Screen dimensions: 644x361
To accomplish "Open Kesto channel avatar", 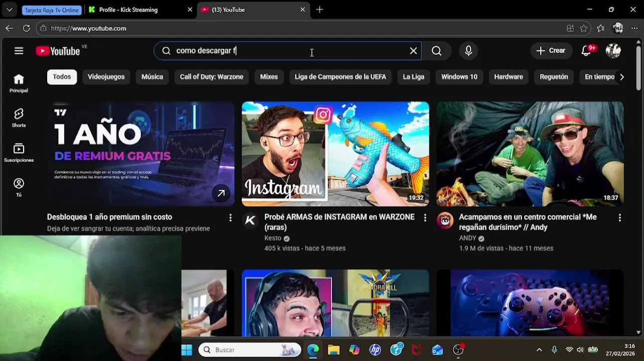I will [250, 220].
